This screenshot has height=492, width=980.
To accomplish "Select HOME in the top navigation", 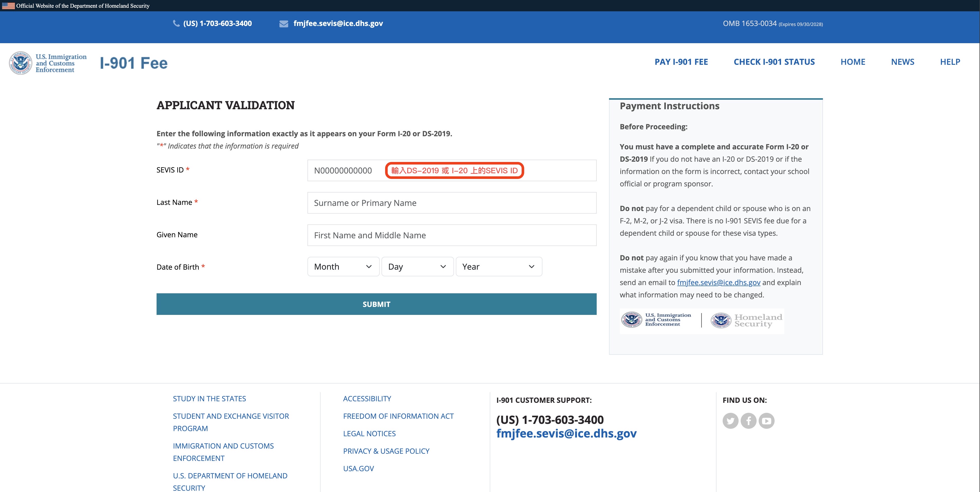I will pos(852,62).
